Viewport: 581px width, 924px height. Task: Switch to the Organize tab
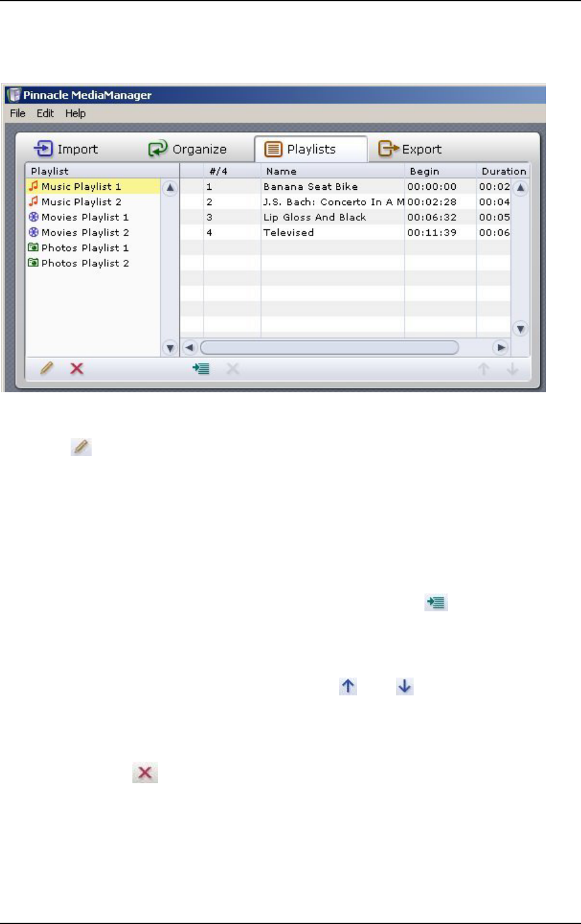(187, 149)
